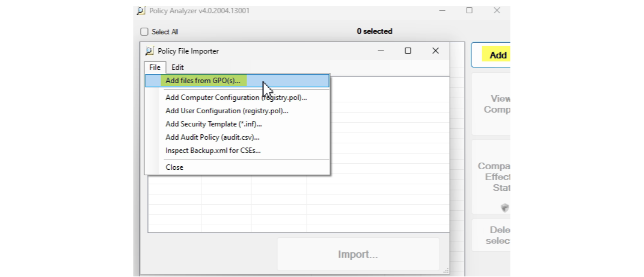Open the File menu in Policy File Importer
Image resolution: width=644 pixels, height=277 pixels.
click(x=155, y=67)
